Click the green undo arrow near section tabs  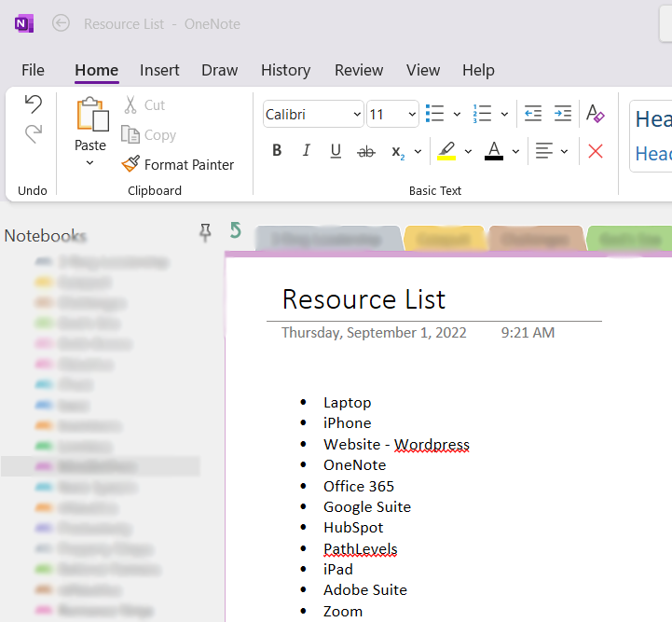tap(235, 230)
